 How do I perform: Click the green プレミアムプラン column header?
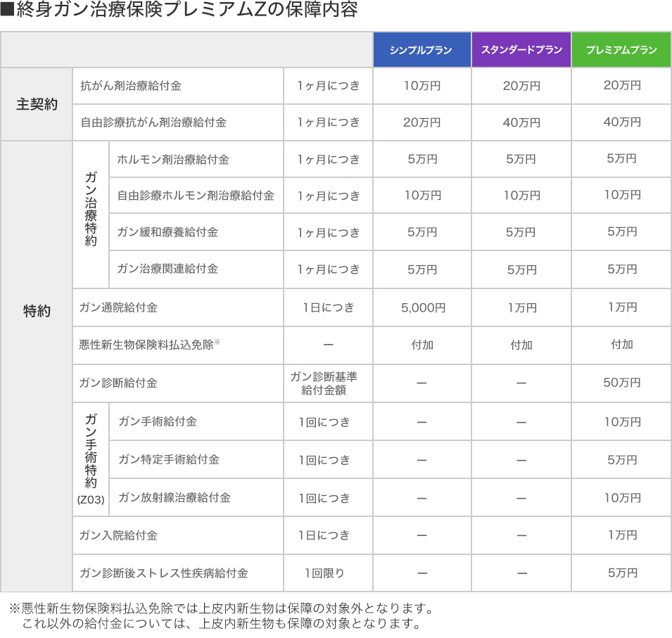(621, 50)
